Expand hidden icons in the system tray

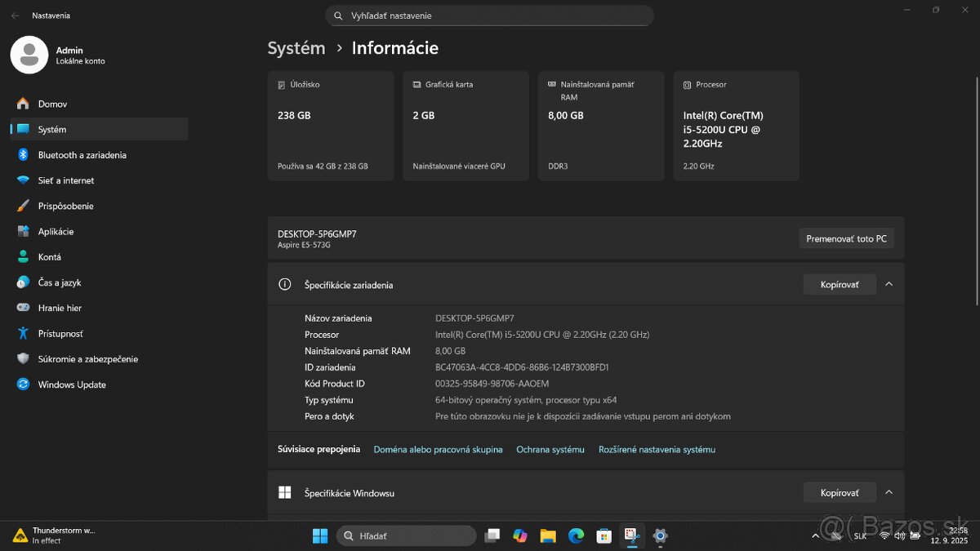click(x=815, y=536)
